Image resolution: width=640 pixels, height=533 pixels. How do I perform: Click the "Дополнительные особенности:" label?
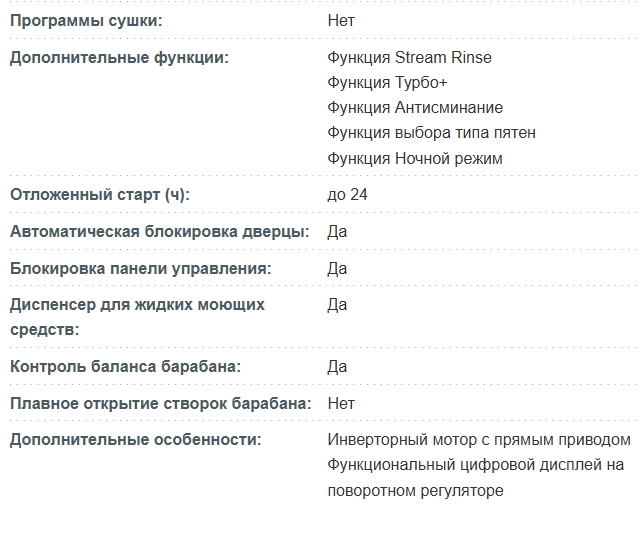click(x=135, y=439)
